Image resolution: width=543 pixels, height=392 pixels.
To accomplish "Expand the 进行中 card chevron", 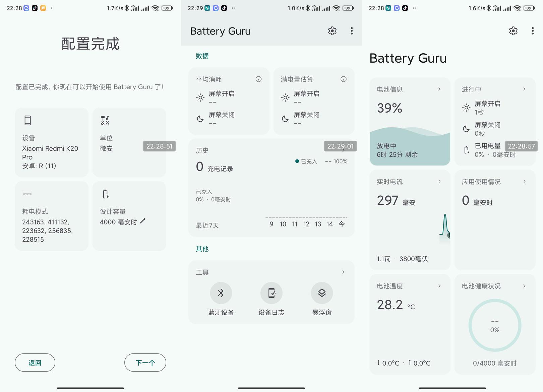I will point(524,89).
